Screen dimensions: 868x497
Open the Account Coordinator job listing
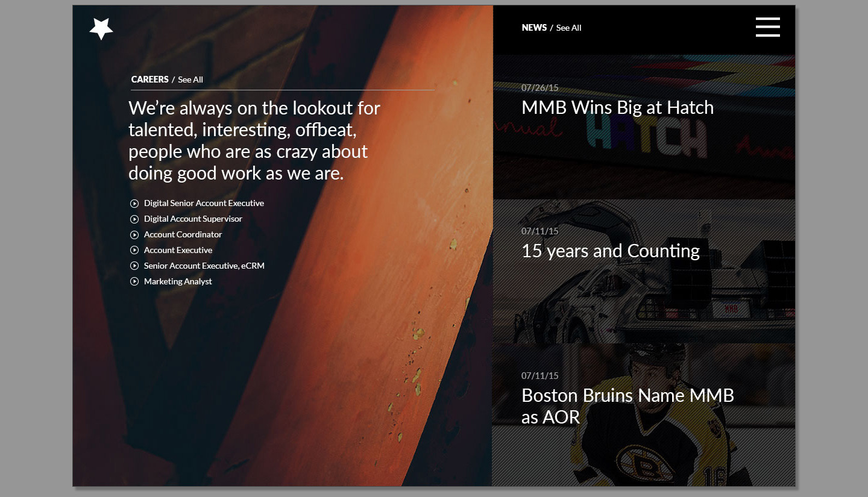tap(183, 235)
